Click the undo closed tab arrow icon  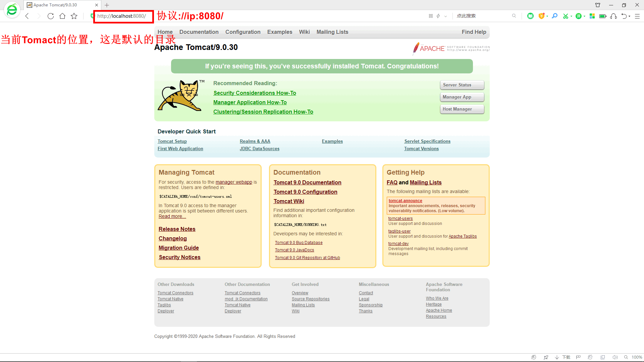click(x=624, y=16)
